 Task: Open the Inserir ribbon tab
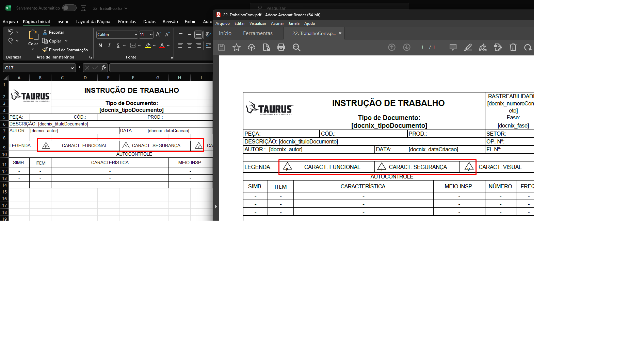63,21
